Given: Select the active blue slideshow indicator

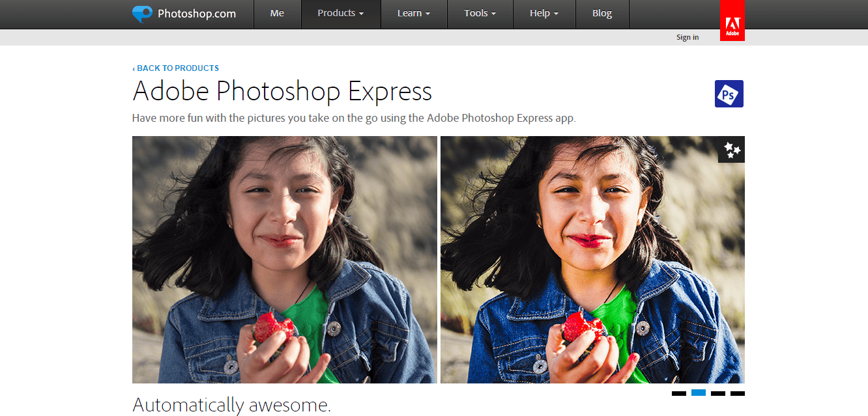Looking at the screenshot, I should tap(699, 393).
